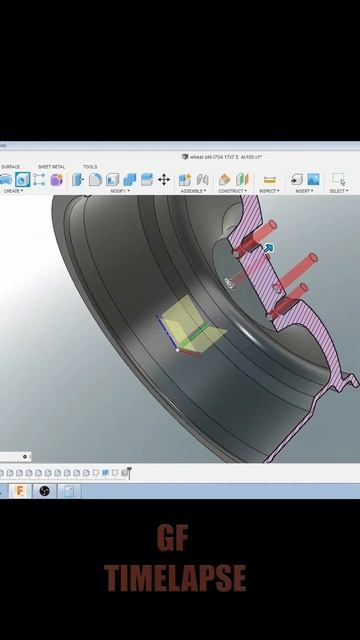Click the rectangular pattern icon in Create group

tap(39, 180)
